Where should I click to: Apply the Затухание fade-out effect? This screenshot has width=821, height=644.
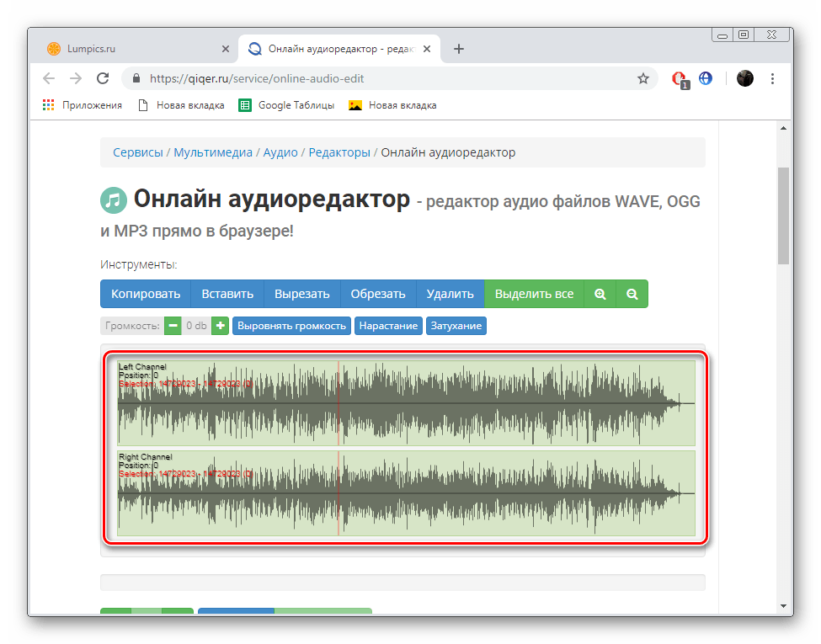(456, 326)
